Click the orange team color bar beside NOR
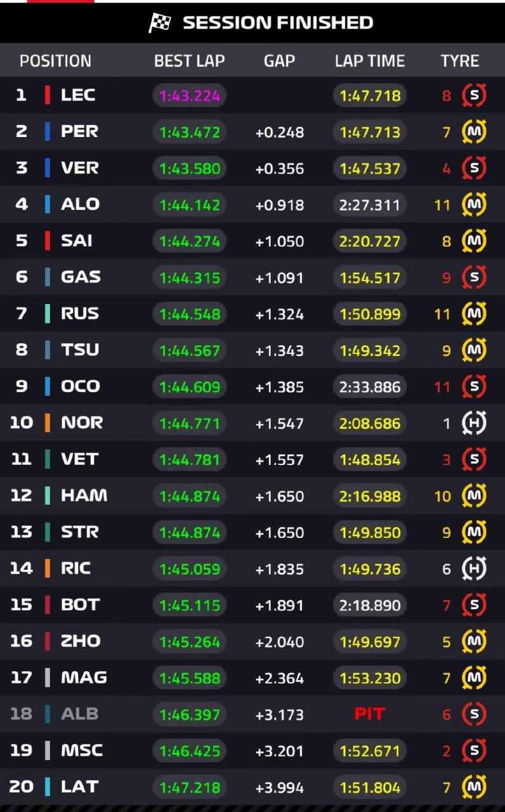 click(x=48, y=423)
